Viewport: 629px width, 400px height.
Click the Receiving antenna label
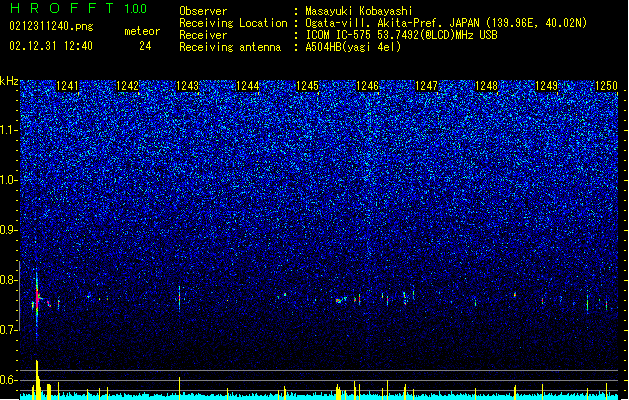[230, 47]
